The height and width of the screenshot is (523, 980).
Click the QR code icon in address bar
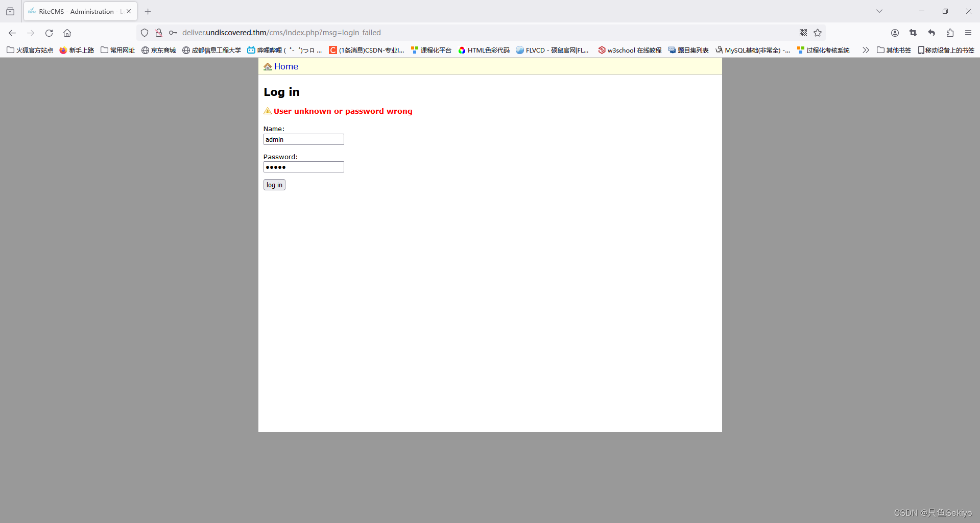coord(803,33)
